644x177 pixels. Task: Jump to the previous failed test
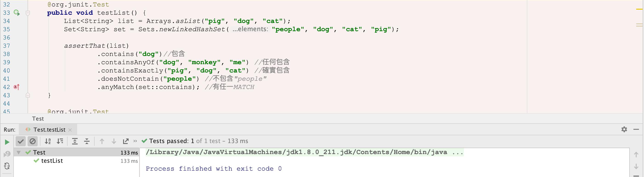102,141
